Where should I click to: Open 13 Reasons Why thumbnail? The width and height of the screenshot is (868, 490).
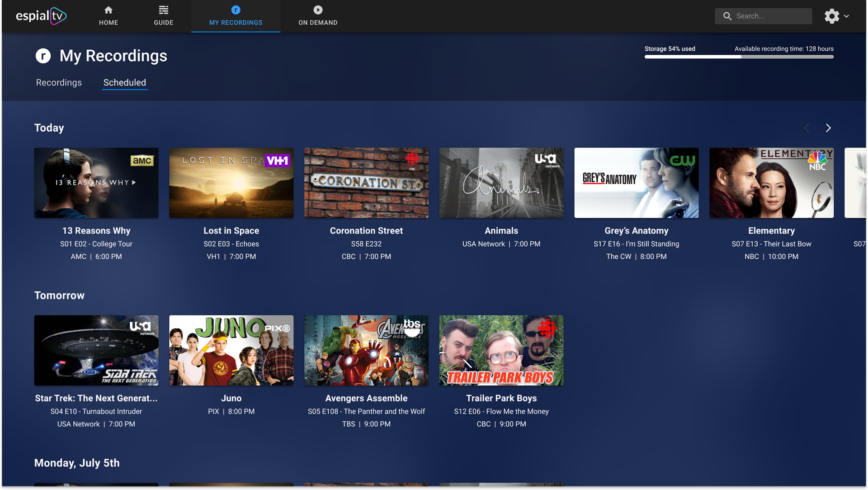(x=96, y=183)
